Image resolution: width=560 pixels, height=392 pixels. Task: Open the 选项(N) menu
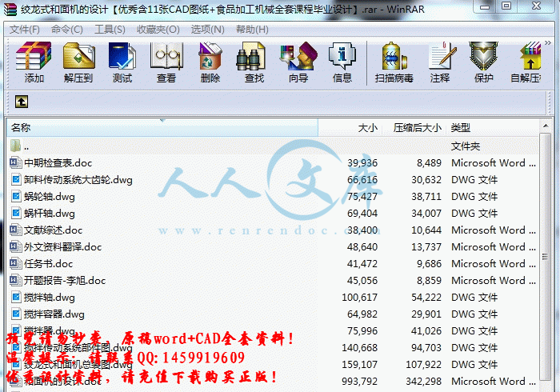coord(207,30)
